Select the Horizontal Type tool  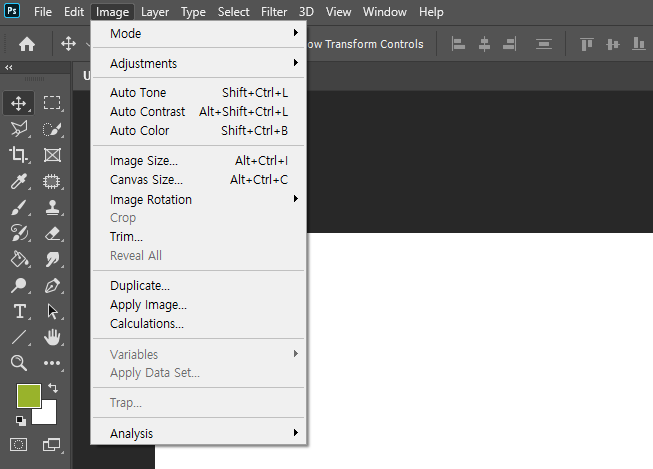19,311
